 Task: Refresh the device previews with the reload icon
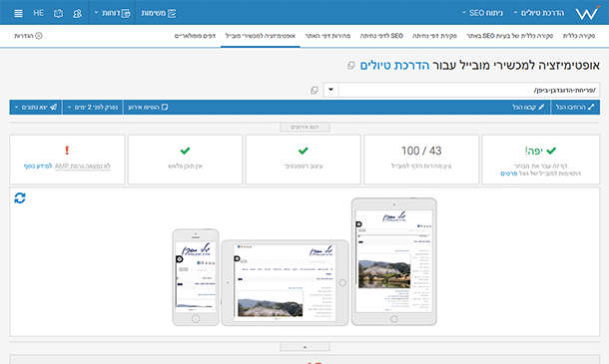20,197
